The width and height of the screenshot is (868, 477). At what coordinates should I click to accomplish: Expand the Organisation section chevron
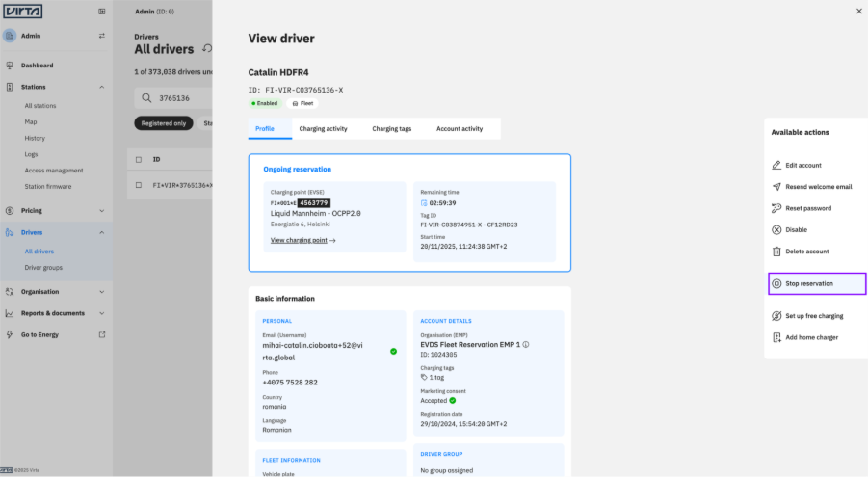pos(102,291)
